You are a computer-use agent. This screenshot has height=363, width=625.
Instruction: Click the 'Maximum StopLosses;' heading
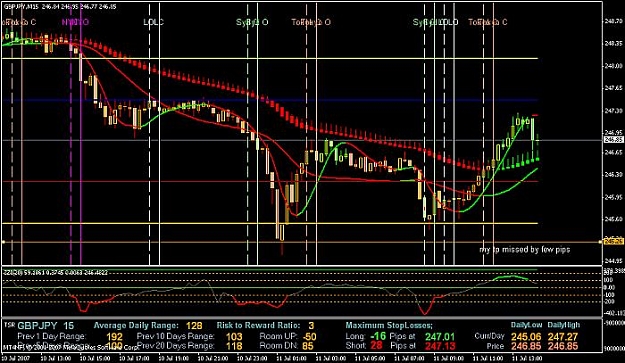tap(389, 326)
